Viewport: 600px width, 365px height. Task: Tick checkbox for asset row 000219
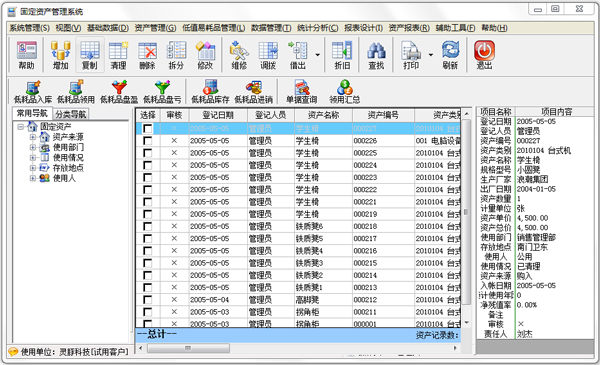coord(147,214)
